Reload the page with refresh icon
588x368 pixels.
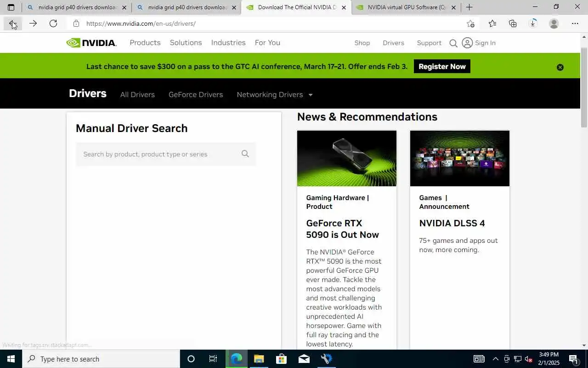click(53, 23)
